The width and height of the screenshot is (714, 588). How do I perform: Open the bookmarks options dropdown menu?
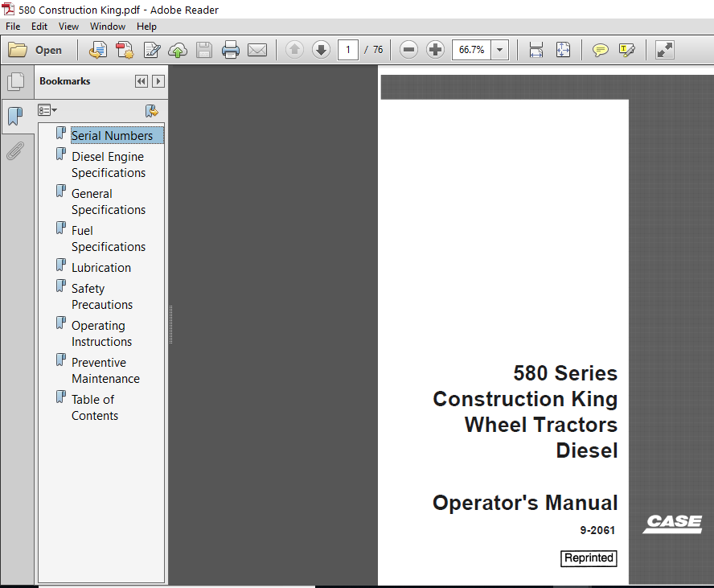click(x=47, y=110)
